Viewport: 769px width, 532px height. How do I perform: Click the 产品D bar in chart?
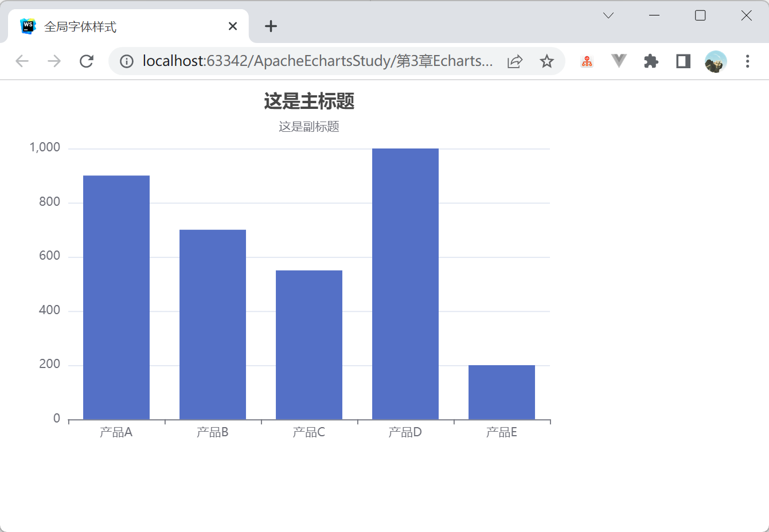tap(405, 284)
